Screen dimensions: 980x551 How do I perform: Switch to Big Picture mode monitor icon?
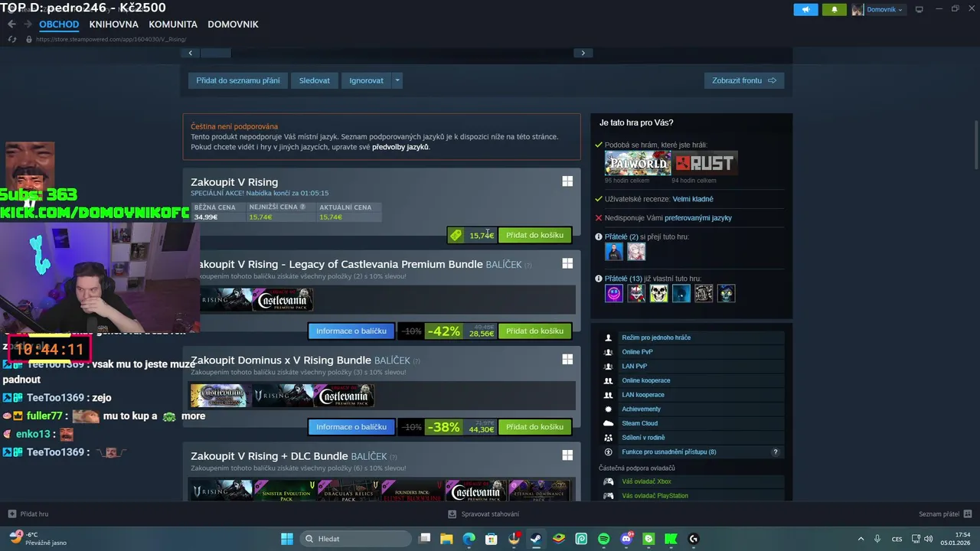920,9
